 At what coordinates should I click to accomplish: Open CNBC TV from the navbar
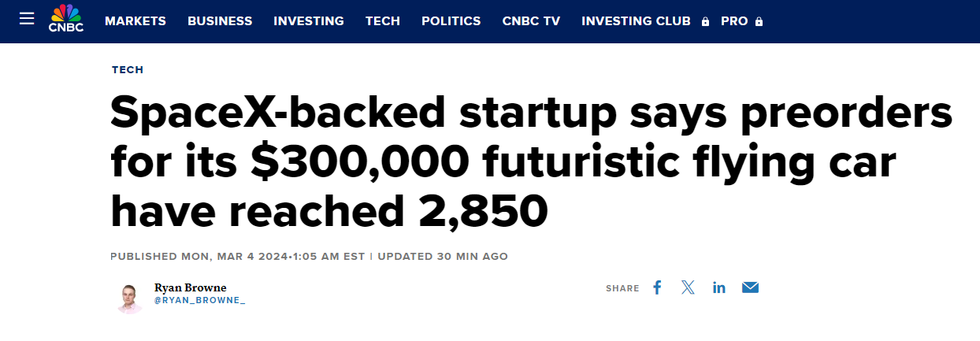click(531, 21)
